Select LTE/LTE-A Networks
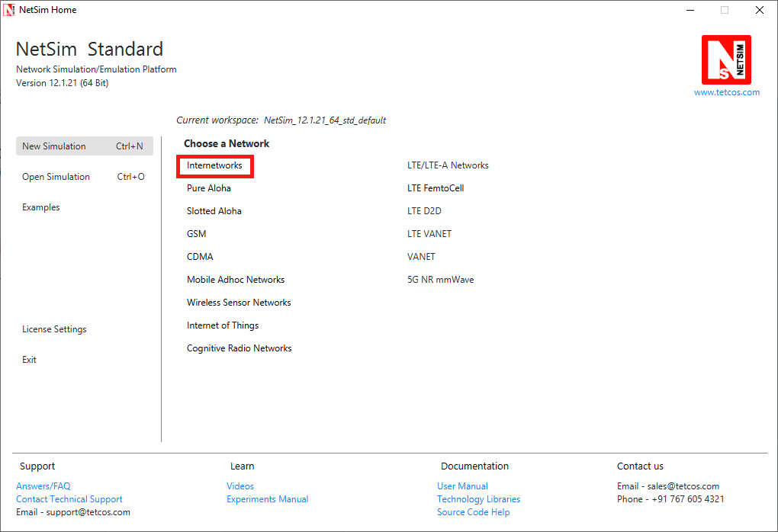The image size is (778, 532). click(x=448, y=165)
